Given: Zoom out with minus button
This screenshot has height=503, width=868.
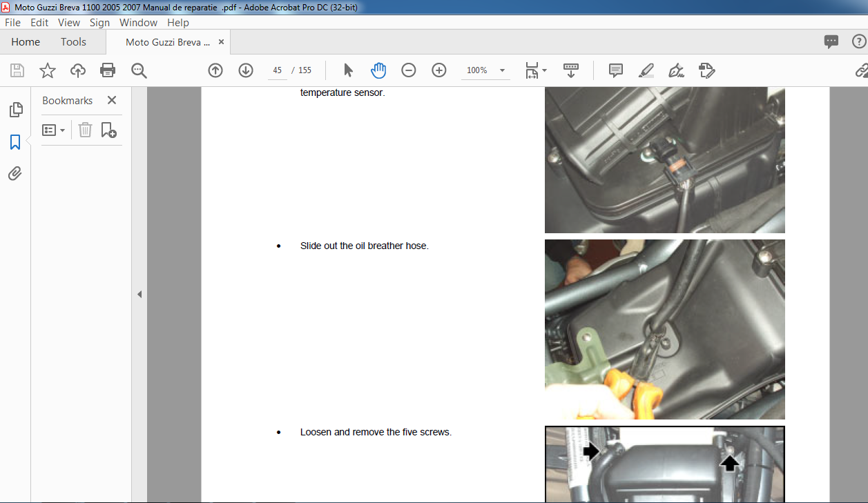Looking at the screenshot, I should 409,70.
